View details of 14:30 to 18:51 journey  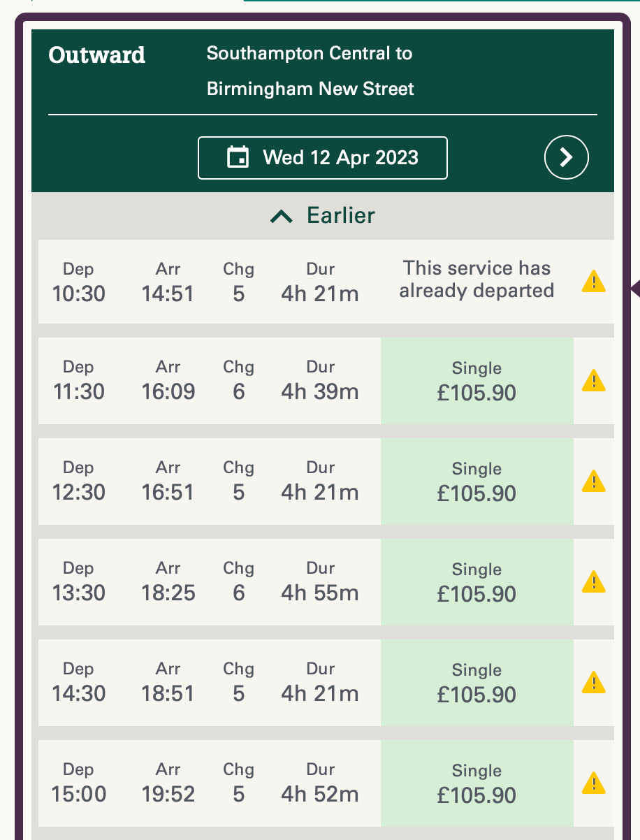210,683
